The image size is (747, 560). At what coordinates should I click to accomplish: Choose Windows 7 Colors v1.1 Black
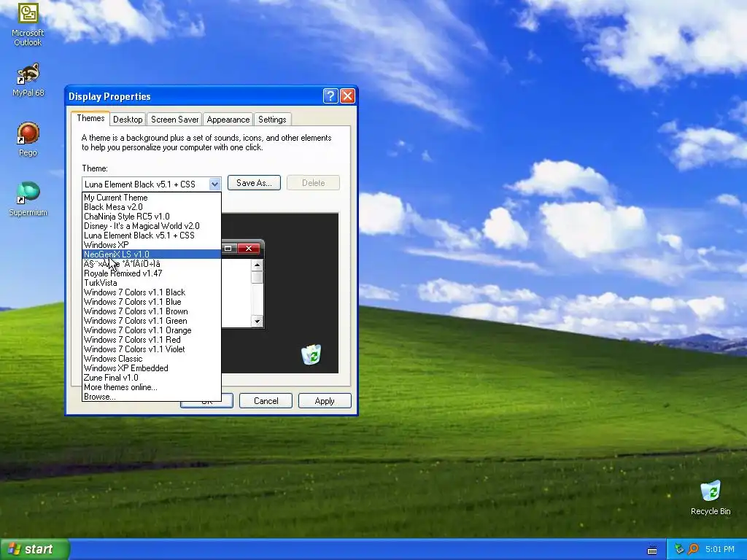click(152, 292)
